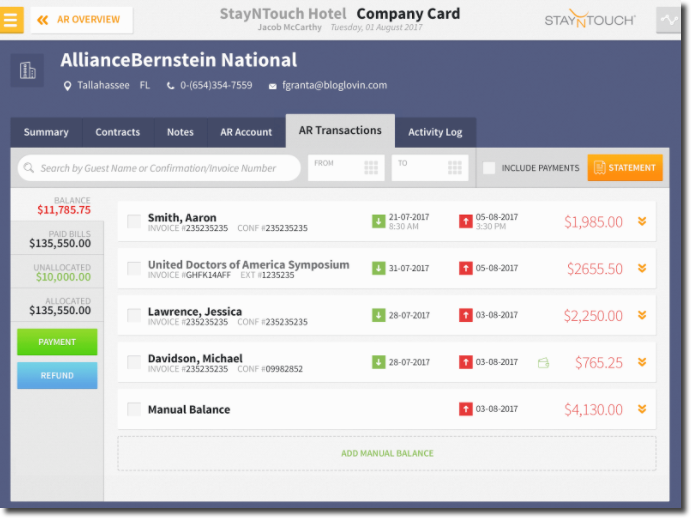Click calendar grid icon in FROM field
The image size is (691, 518).
point(371,168)
